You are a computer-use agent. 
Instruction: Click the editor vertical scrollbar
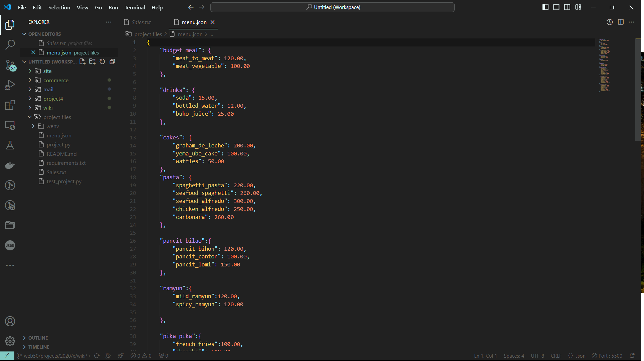click(638, 90)
